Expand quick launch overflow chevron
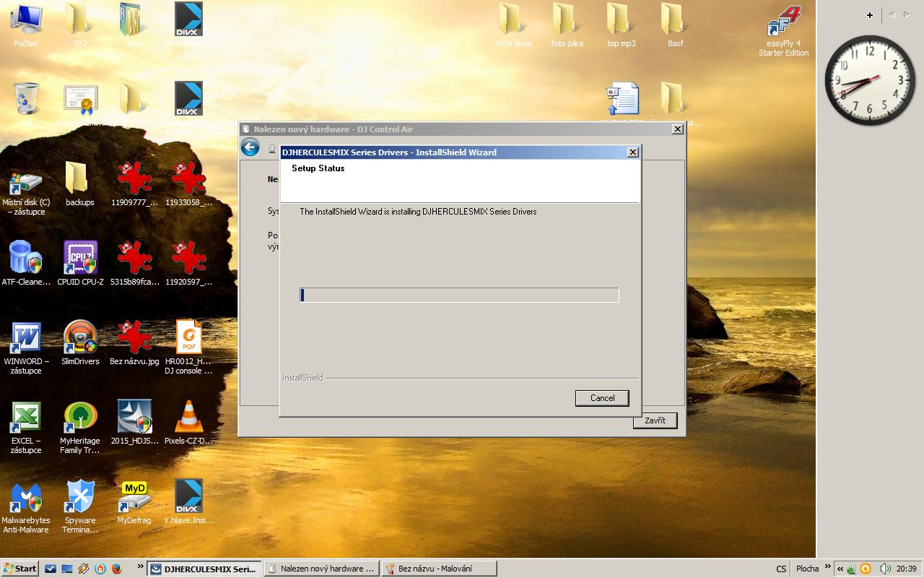The height and width of the screenshot is (578, 924). pos(140,568)
